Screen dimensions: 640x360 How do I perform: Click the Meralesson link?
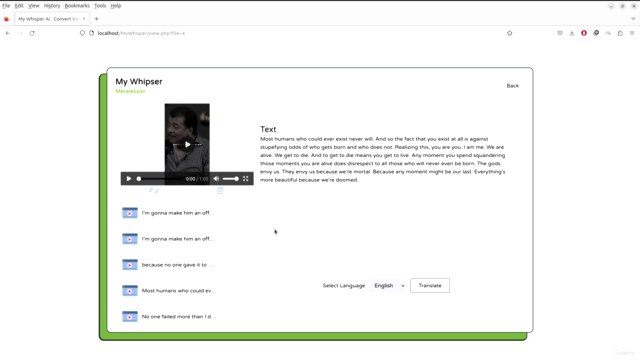coord(130,91)
